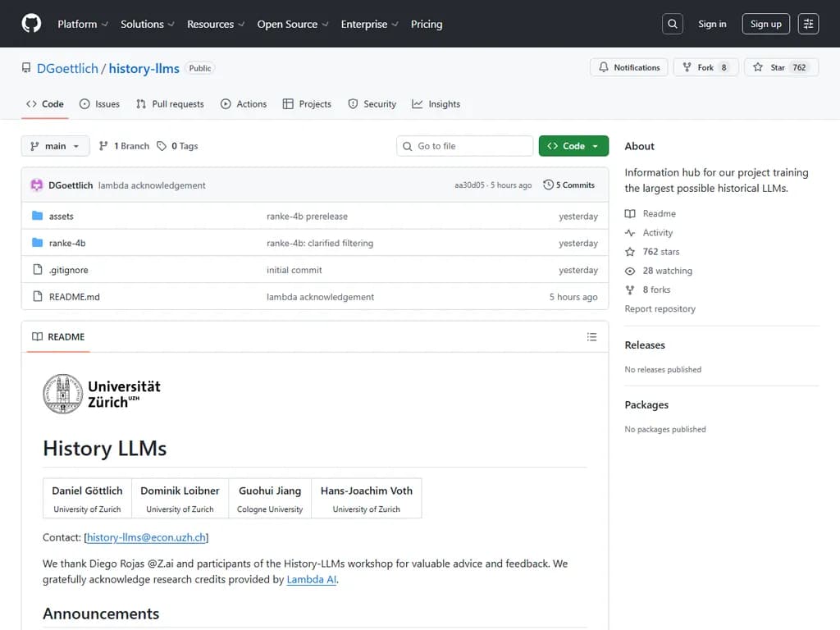The width and height of the screenshot is (840, 630).
Task: Click the Notifications bell button
Action: click(629, 68)
